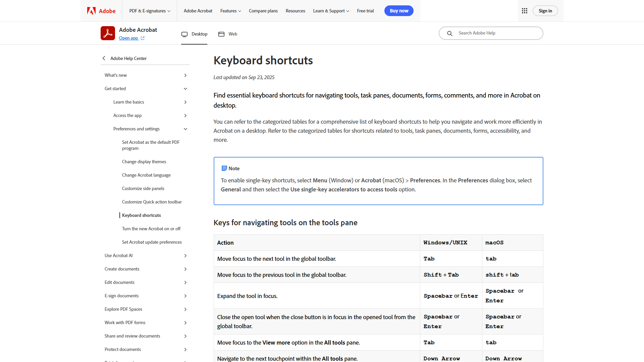
Task: Click the back arrow beside Adobe Help Center
Action: (x=104, y=58)
